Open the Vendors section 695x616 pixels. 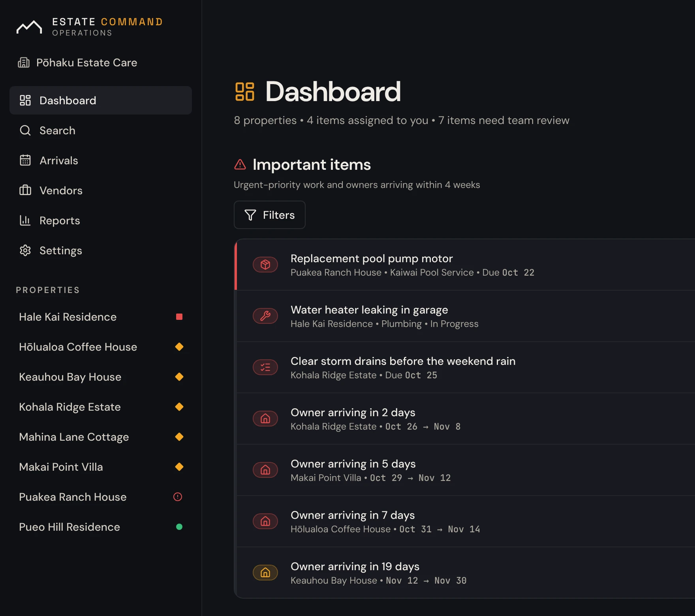pyautogui.click(x=101, y=190)
